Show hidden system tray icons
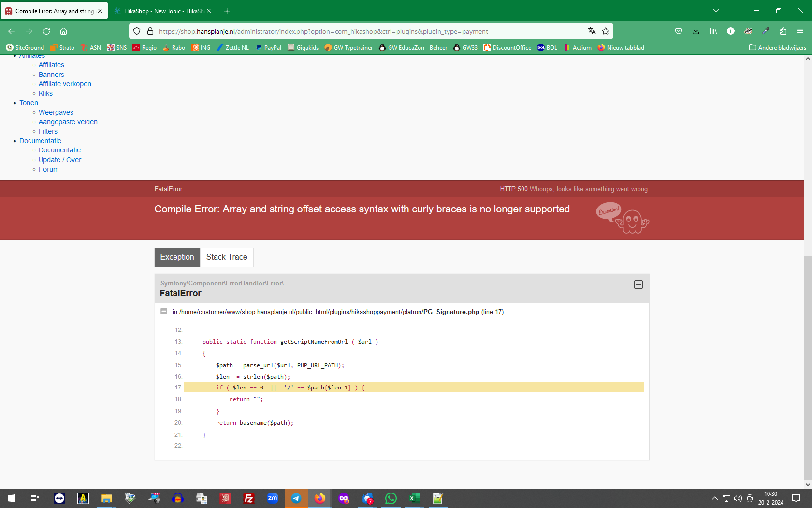 [x=714, y=498]
